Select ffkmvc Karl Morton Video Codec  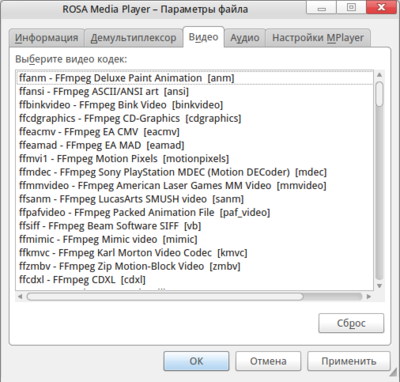(195, 253)
